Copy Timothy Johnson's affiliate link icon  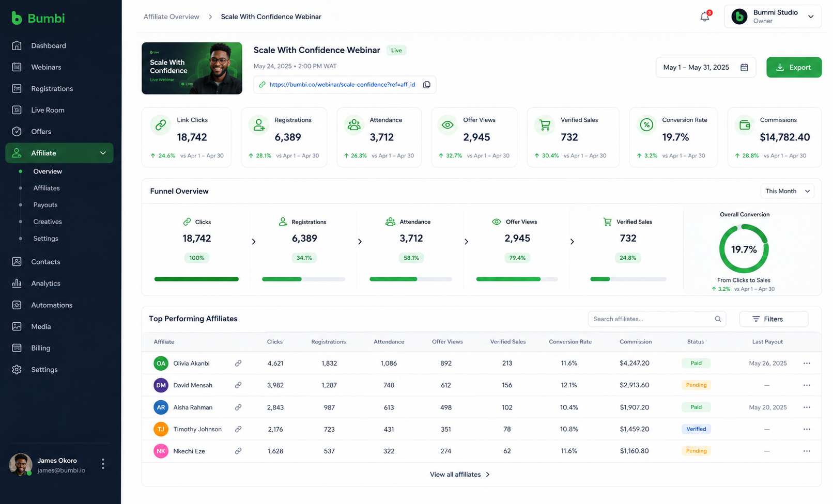(x=238, y=429)
